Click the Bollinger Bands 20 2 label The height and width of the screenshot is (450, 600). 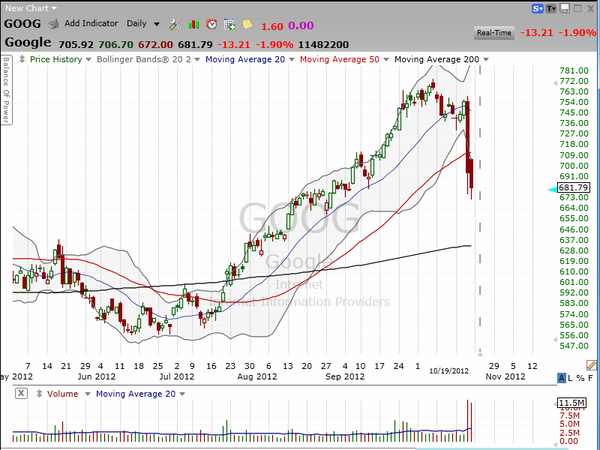coord(143,59)
